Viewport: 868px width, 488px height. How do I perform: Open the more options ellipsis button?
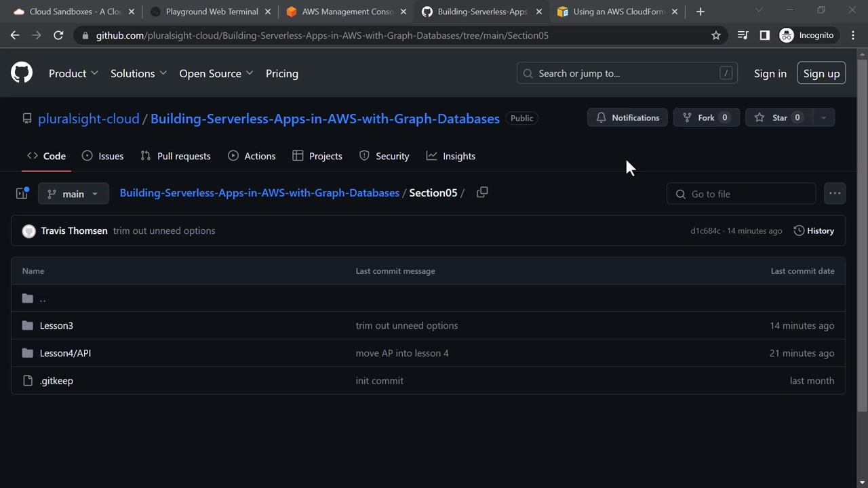click(x=835, y=194)
